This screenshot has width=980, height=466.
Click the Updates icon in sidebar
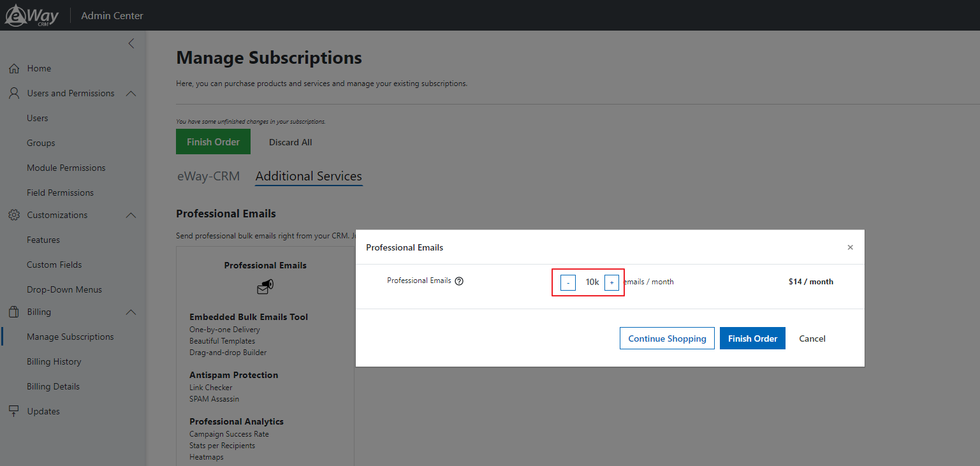(x=13, y=411)
